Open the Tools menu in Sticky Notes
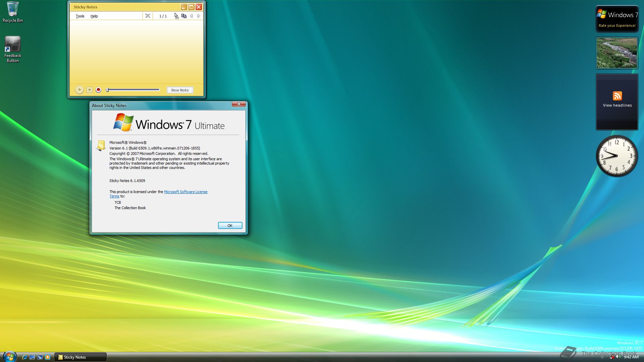The image size is (644, 362). pyautogui.click(x=80, y=16)
